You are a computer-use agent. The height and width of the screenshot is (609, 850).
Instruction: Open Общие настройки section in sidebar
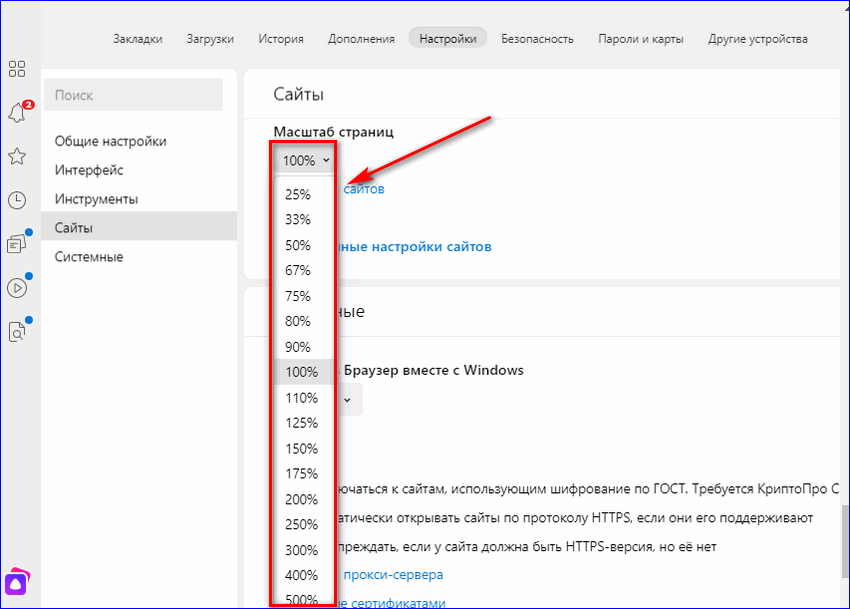(110, 141)
